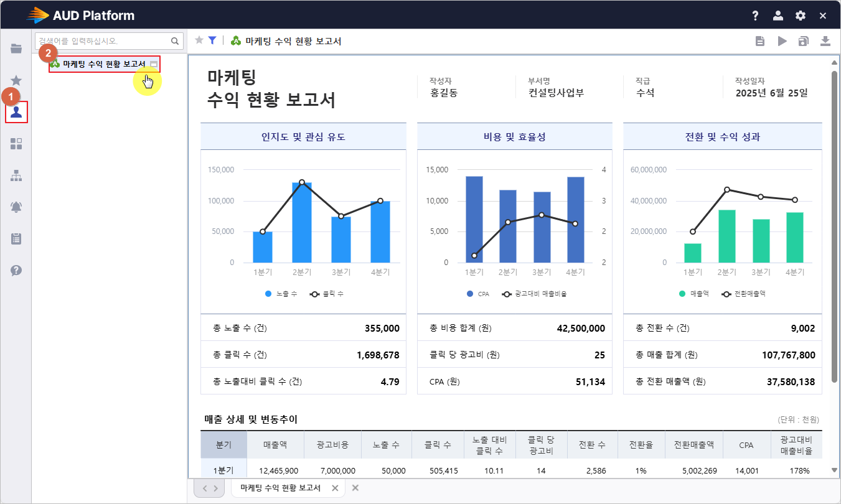This screenshot has width=841, height=504.
Task: Open the organization hierarchy icon in sidebar
Action: [16, 176]
